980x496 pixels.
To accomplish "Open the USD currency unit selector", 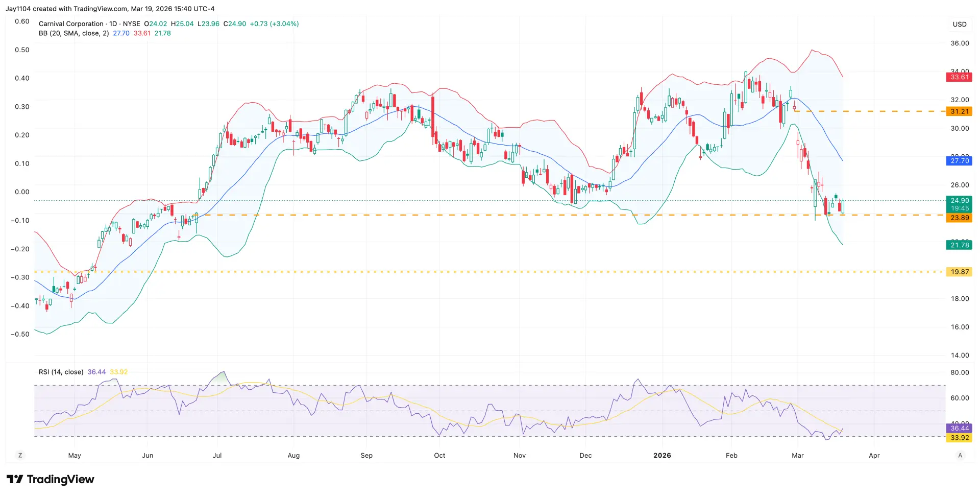I will click(x=959, y=23).
